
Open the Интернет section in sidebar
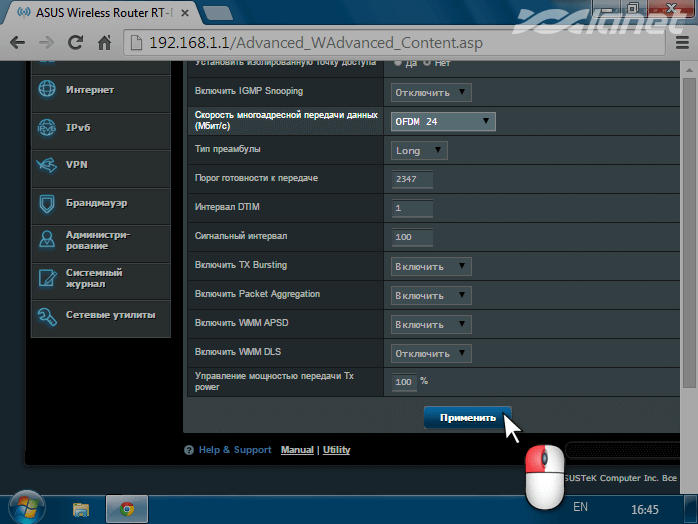(x=90, y=90)
